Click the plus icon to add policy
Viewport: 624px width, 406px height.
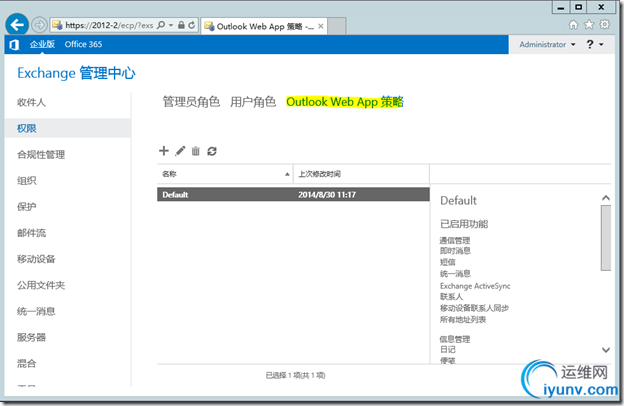click(164, 151)
